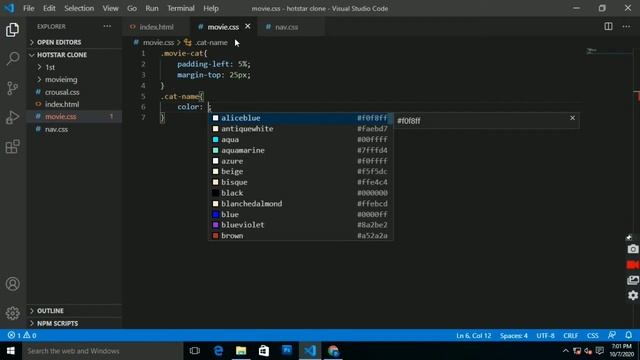Open the Selection menu
The image size is (640, 360).
(x=79, y=8)
